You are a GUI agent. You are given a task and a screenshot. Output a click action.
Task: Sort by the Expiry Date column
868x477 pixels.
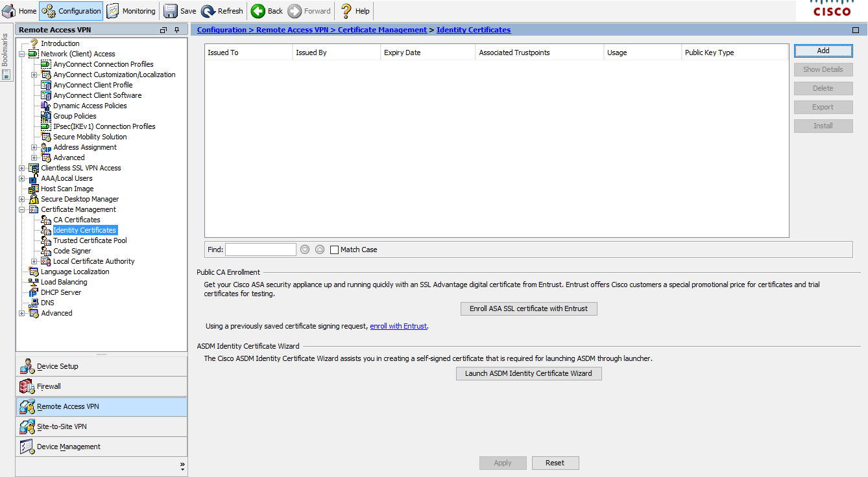(428, 52)
